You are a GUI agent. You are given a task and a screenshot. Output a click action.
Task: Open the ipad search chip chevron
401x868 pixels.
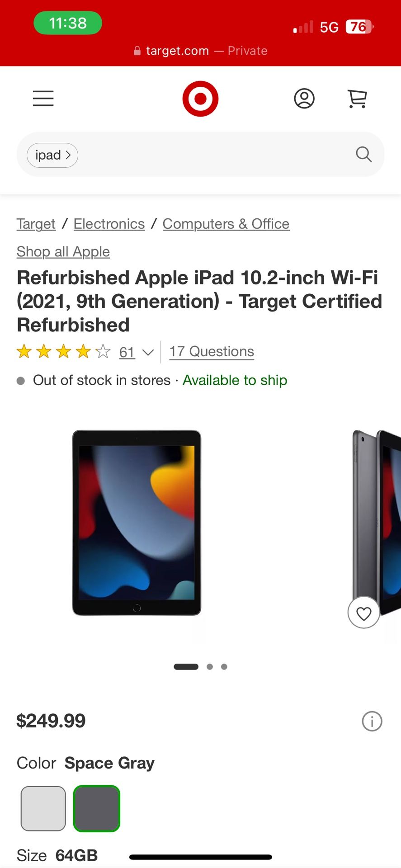point(69,155)
